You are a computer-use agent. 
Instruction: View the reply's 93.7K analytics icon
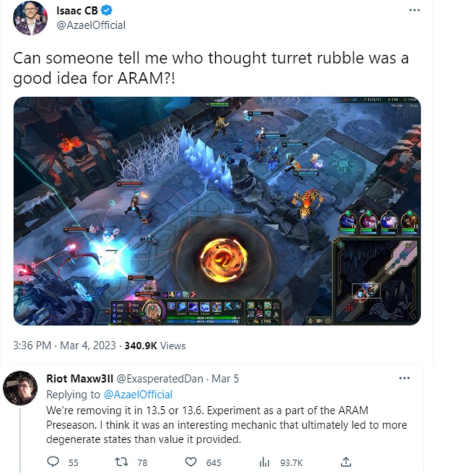tap(264, 462)
